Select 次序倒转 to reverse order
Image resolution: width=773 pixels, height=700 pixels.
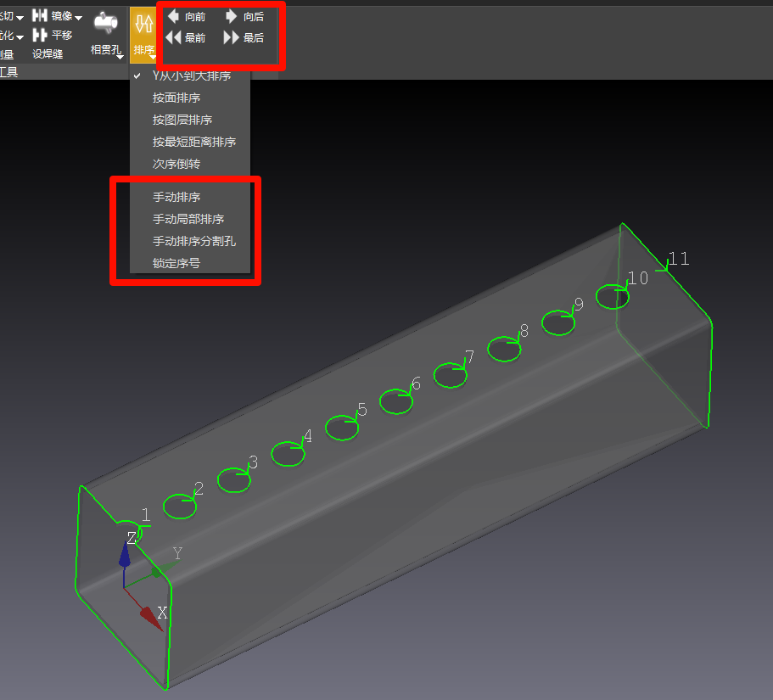click(x=176, y=164)
